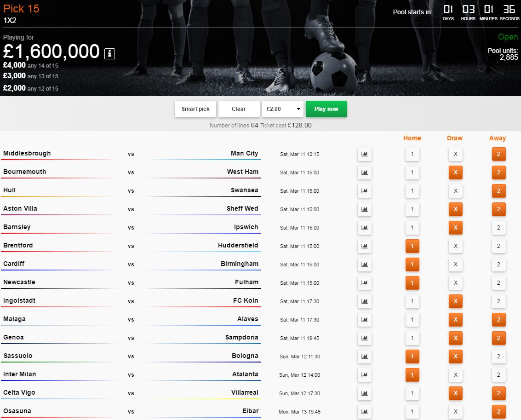Click the Genoa team name
The width and height of the screenshot is (521, 420).
click(13, 337)
